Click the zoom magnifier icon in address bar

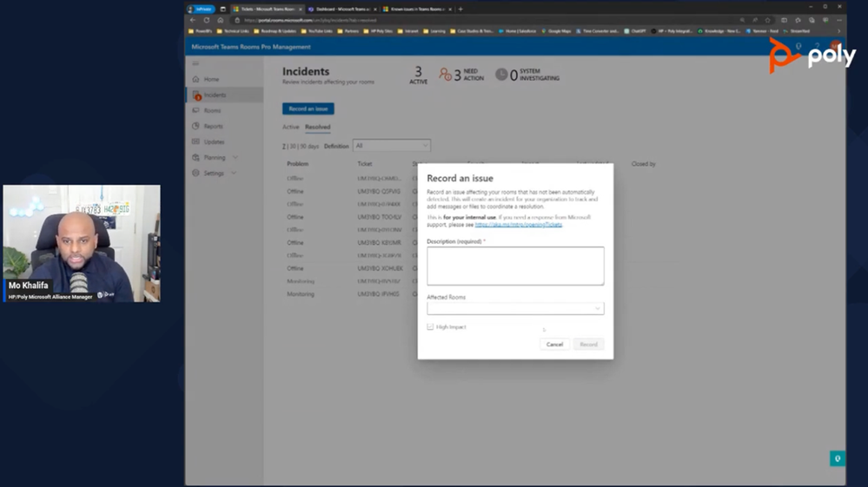point(742,20)
